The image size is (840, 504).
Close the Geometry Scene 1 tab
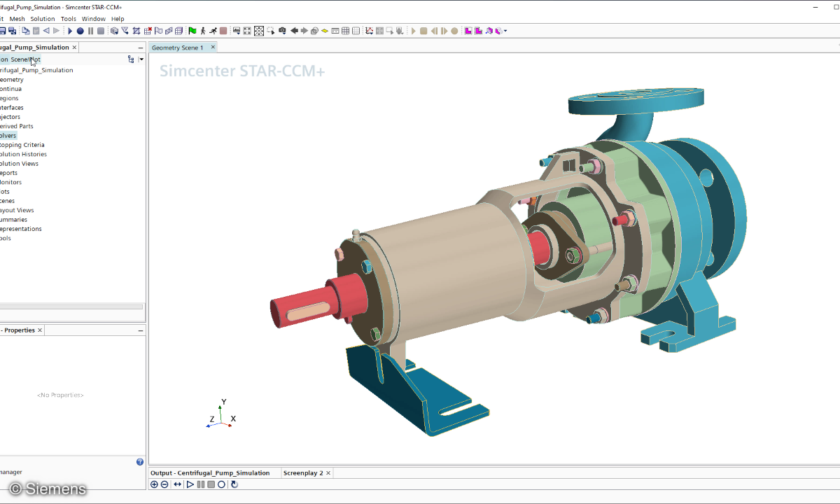click(x=213, y=48)
